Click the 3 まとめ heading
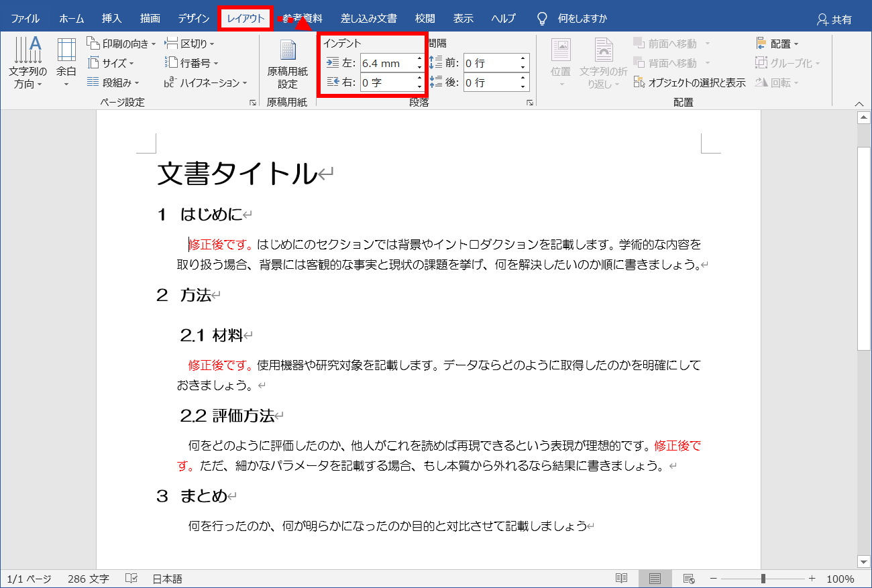 (192, 496)
